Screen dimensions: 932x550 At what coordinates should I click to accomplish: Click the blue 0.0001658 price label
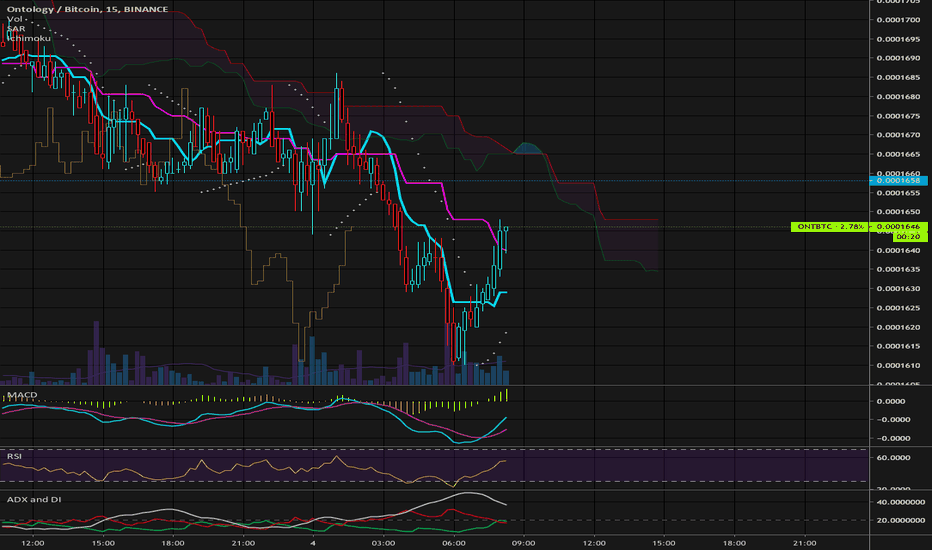(x=898, y=180)
